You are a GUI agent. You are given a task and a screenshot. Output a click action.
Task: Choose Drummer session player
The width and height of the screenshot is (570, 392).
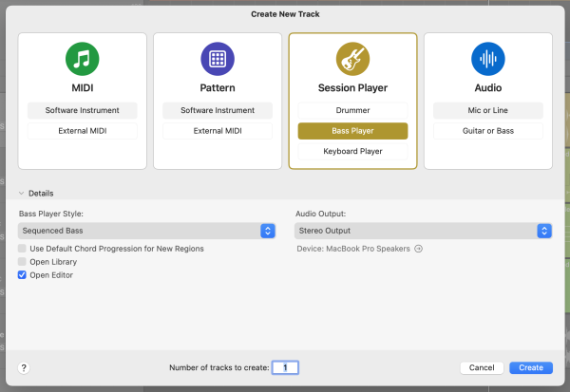352,110
